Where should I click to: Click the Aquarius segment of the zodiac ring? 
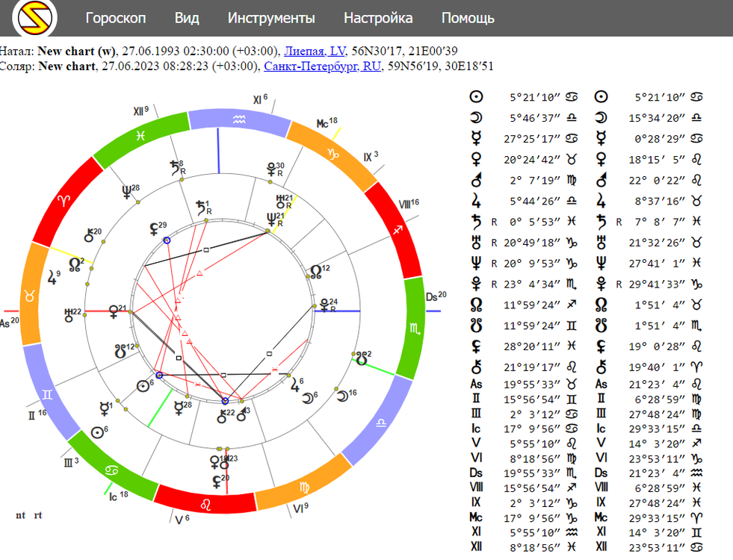click(239, 119)
